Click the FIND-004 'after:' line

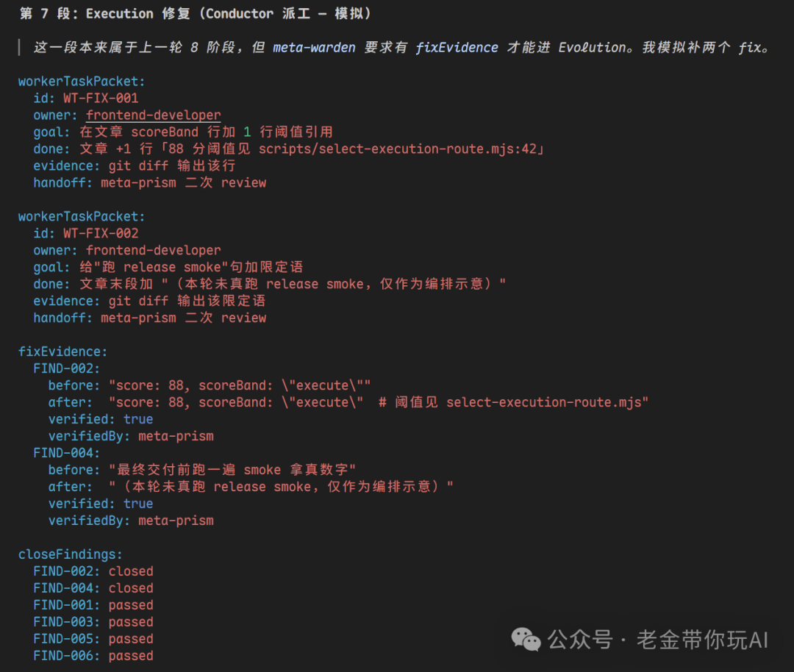coord(251,487)
